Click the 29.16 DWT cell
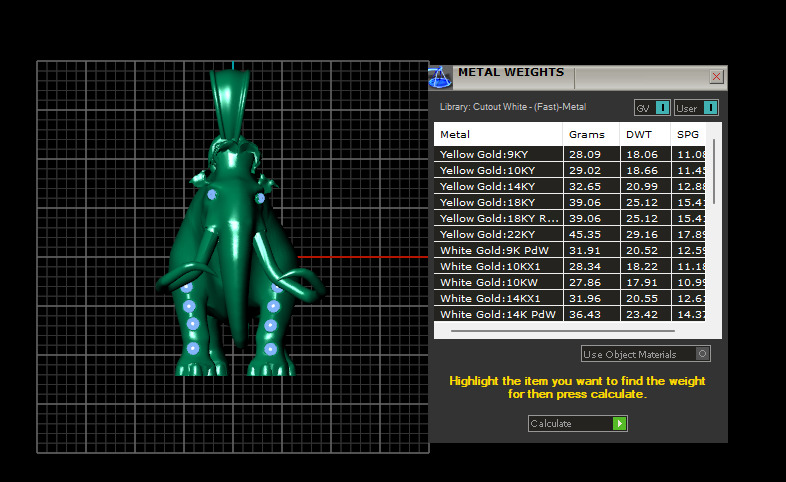Image resolution: width=786 pixels, height=482 pixels. [x=646, y=234]
